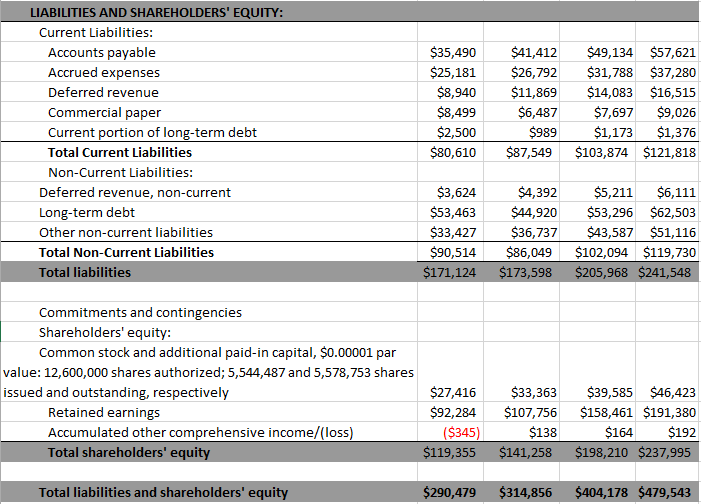Click Total shareholders' equity value $198,210
The image size is (701, 504).
(604, 452)
